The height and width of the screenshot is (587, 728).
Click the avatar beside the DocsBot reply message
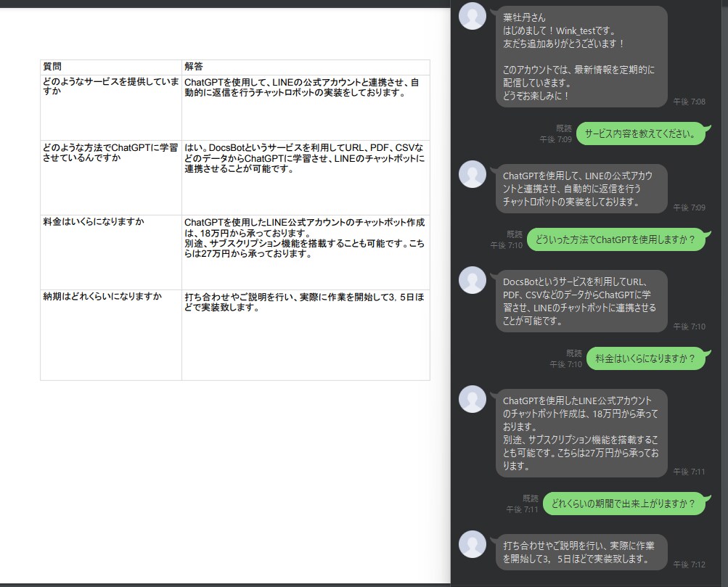473,280
